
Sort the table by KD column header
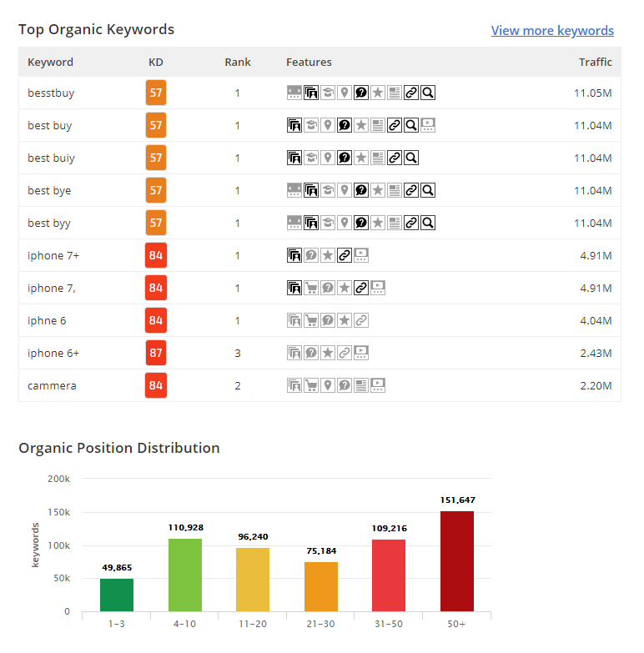[x=155, y=63]
